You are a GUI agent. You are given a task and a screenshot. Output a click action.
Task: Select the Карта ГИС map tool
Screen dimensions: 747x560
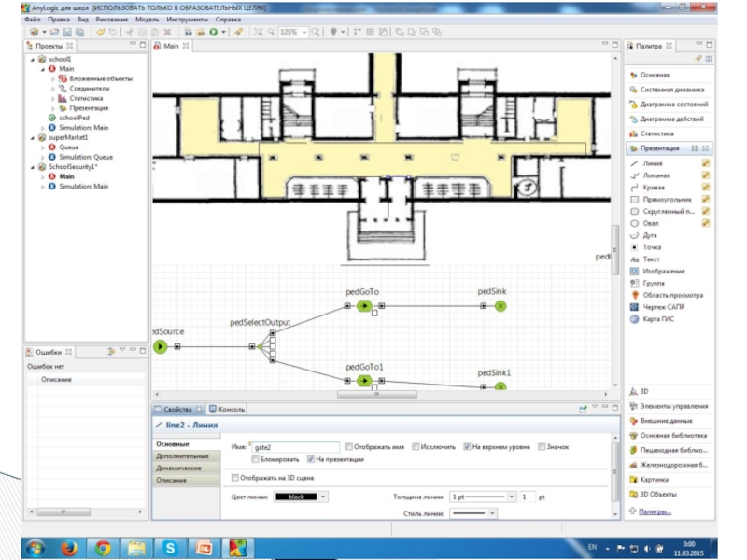click(x=658, y=318)
